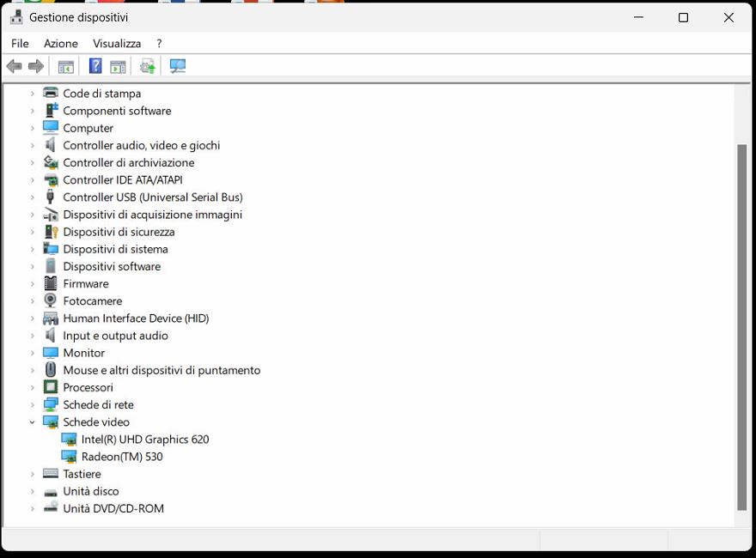756x558 pixels.
Task: Click the processor icon beside Processori
Action: (x=51, y=387)
